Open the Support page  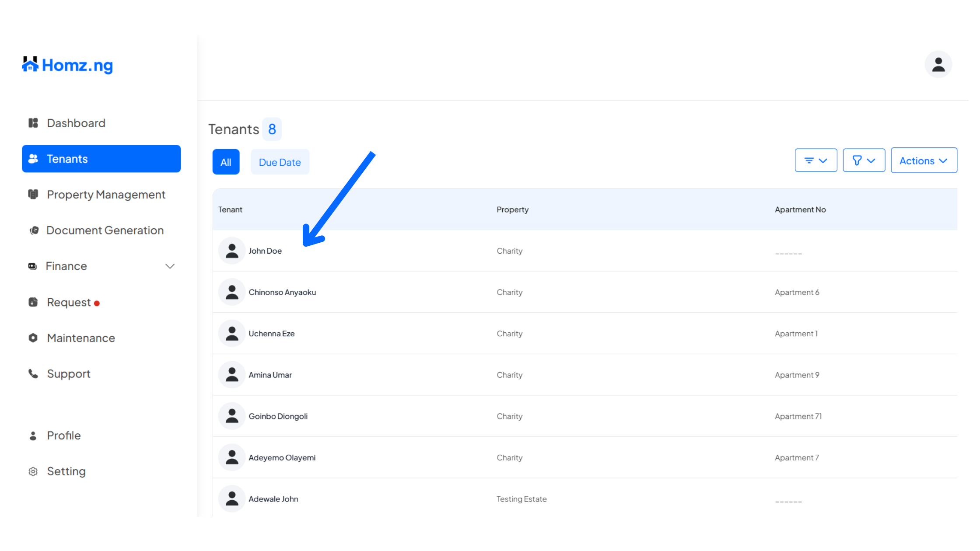[69, 373]
